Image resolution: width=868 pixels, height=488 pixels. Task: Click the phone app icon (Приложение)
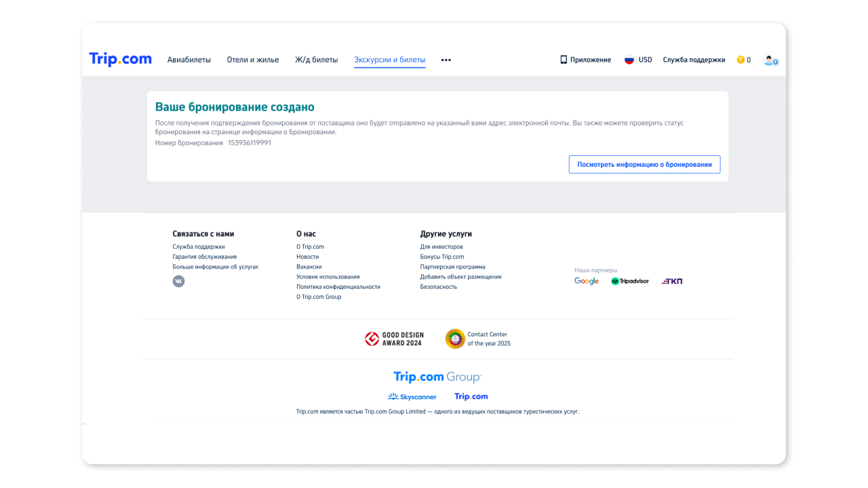coord(564,60)
